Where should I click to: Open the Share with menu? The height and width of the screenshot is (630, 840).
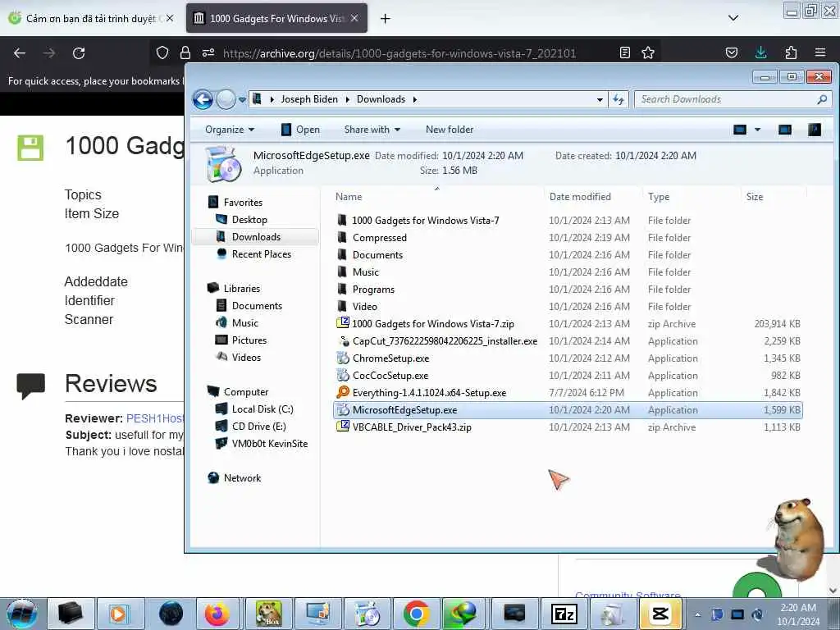(372, 130)
